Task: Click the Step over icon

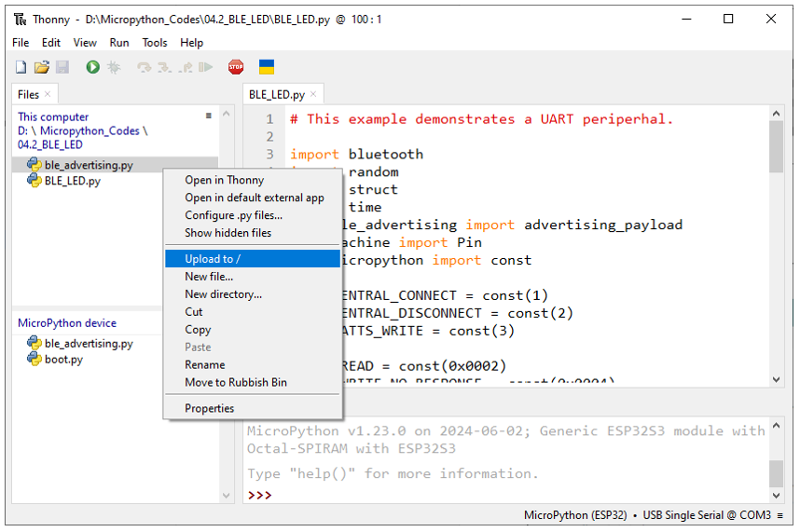Action: coord(145,67)
